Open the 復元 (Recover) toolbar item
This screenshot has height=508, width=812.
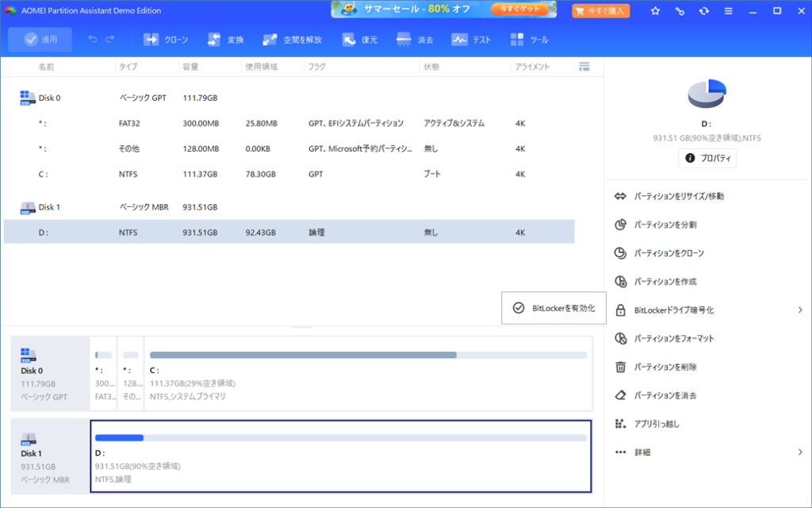pos(360,40)
